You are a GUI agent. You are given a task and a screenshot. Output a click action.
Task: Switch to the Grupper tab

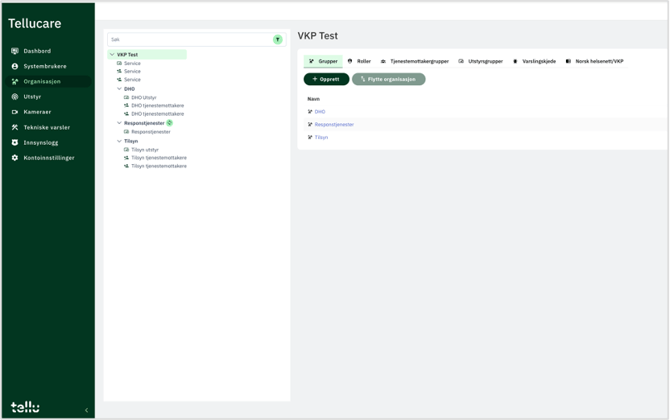323,61
